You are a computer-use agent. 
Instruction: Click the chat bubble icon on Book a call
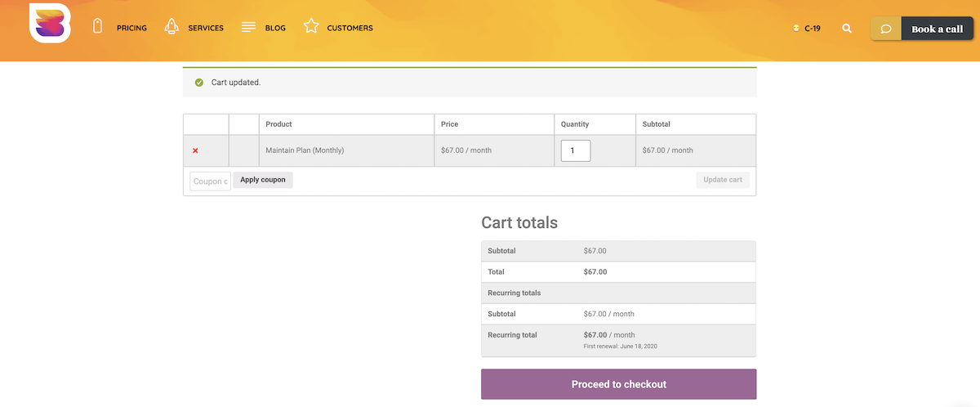(x=886, y=29)
